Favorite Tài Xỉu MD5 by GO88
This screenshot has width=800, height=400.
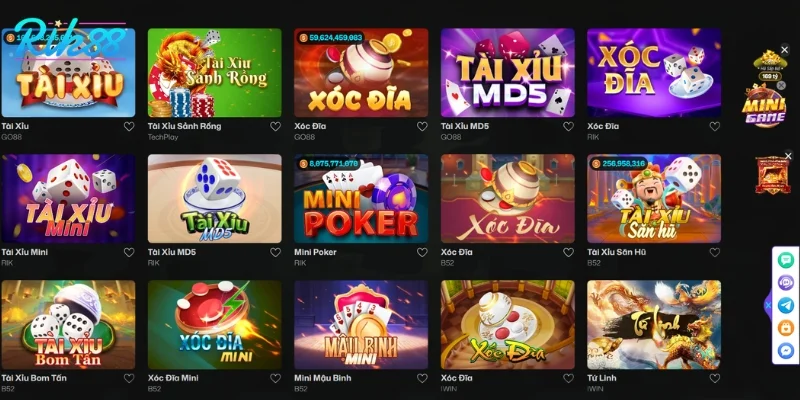click(568, 126)
